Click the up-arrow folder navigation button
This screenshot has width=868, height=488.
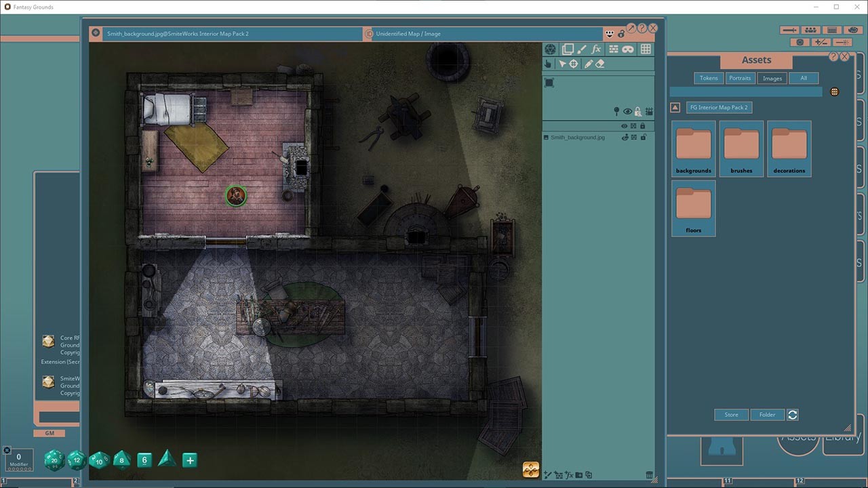click(x=675, y=107)
